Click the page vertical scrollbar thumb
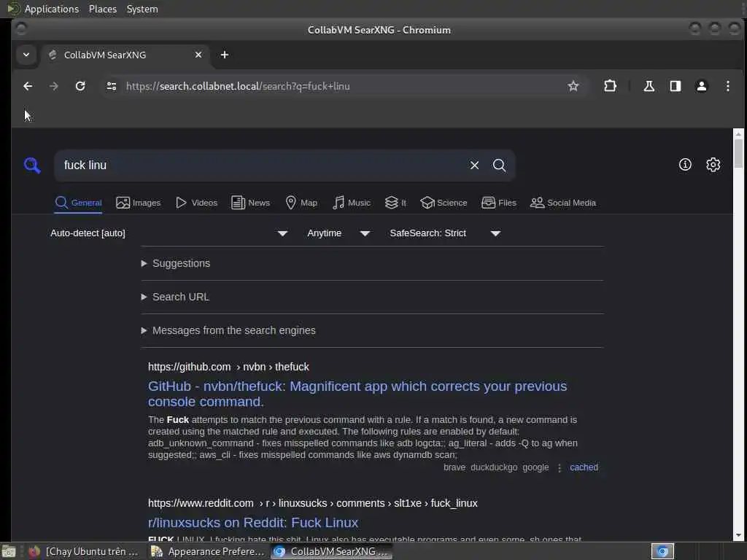The width and height of the screenshot is (747, 560). [738, 153]
